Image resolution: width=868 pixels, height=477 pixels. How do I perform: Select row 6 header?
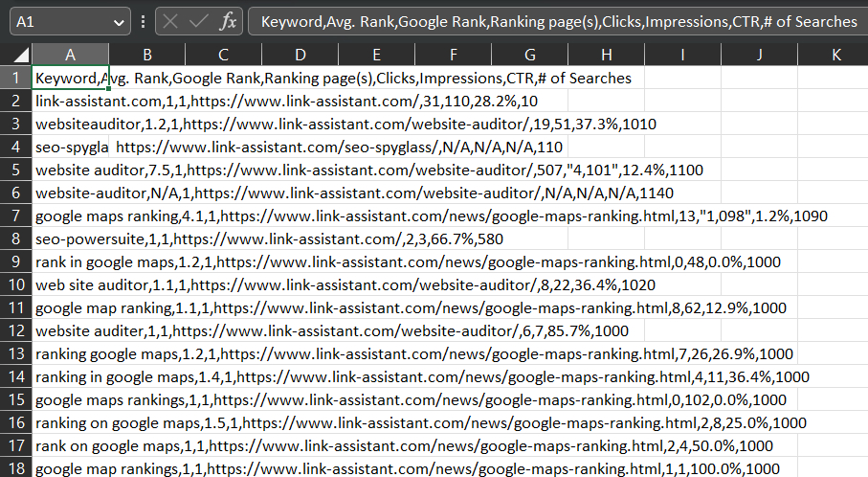click(x=15, y=193)
